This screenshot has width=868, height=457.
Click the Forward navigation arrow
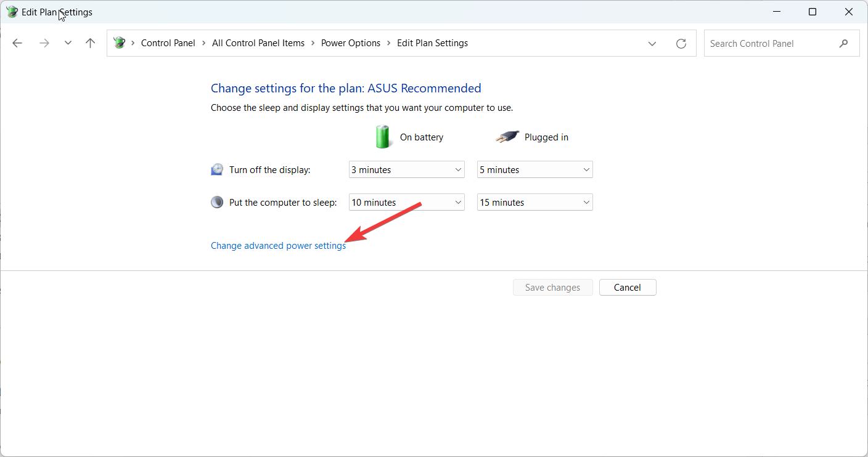[x=44, y=43]
